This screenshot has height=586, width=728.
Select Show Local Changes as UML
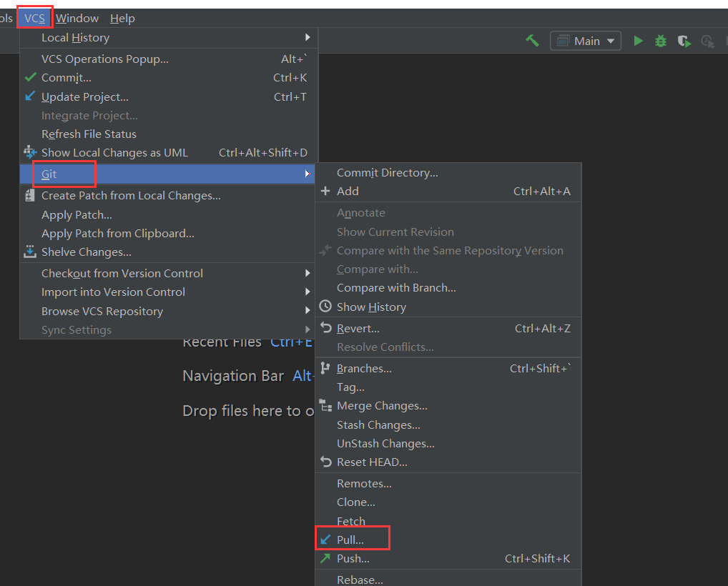pyautogui.click(x=169, y=153)
